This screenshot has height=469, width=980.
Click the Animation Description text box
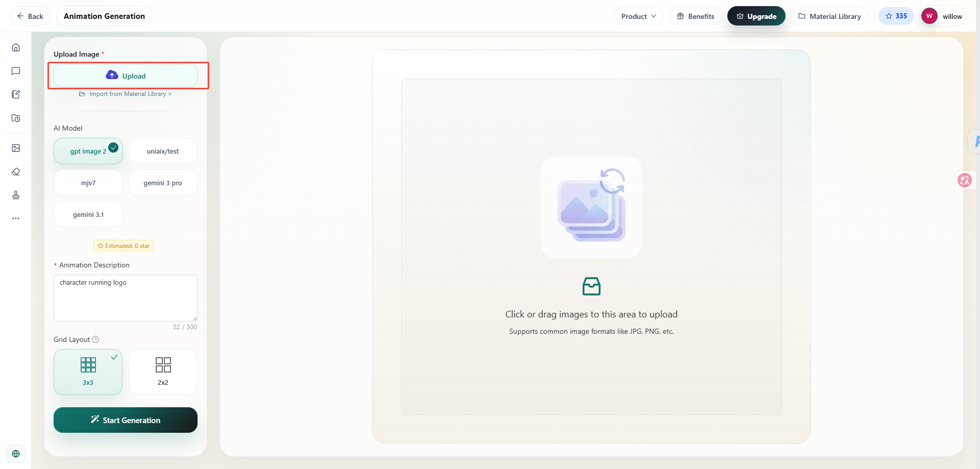pyautogui.click(x=126, y=298)
